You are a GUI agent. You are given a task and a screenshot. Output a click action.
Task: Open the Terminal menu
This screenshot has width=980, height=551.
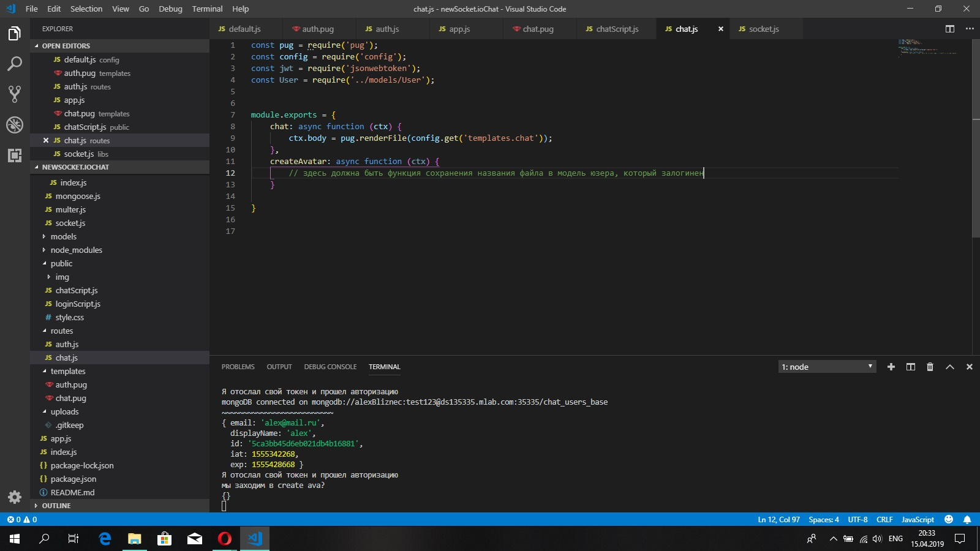[x=207, y=9]
